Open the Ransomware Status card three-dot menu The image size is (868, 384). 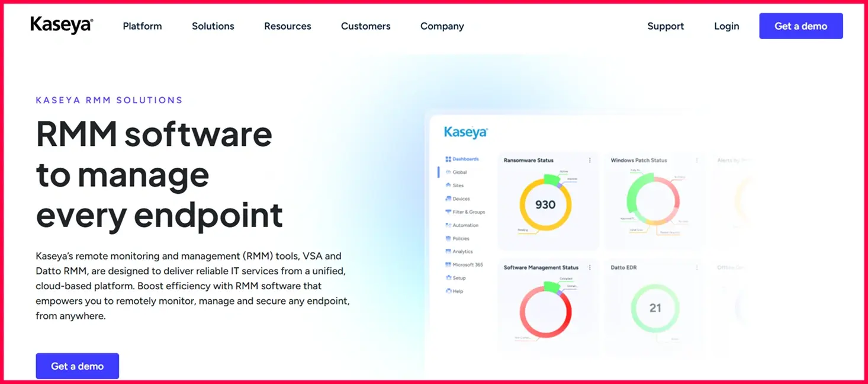point(590,160)
